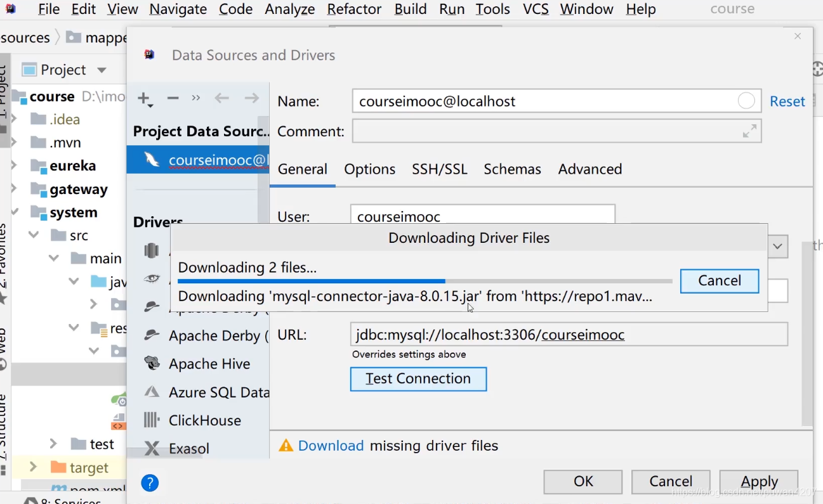This screenshot has width=823, height=504.
Task: Switch to the SSH/SSL tab
Action: click(440, 169)
